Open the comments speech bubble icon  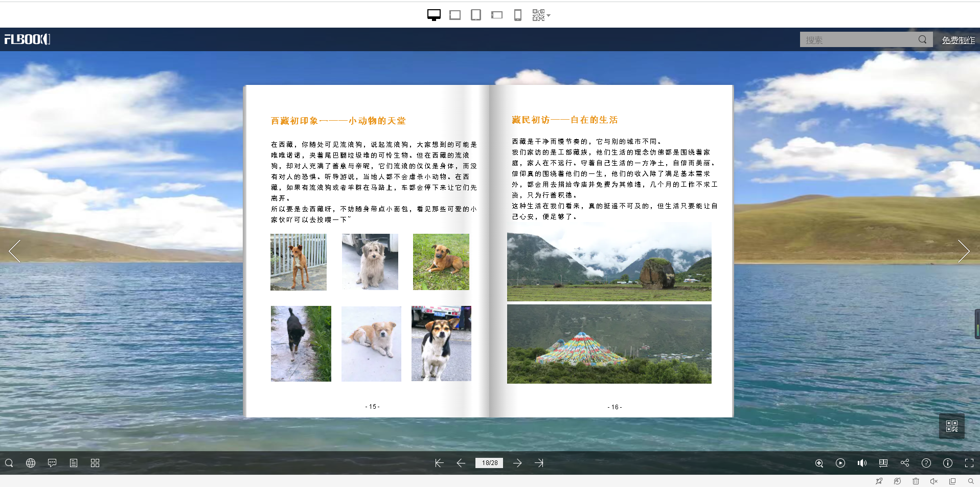pos(52,463)
